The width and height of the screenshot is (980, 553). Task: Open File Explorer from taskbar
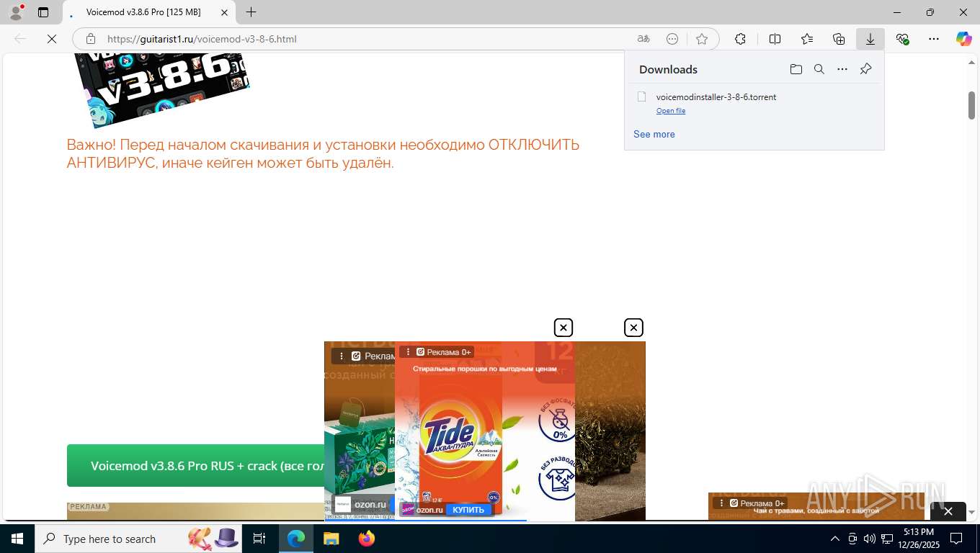(x=331, y=539)
